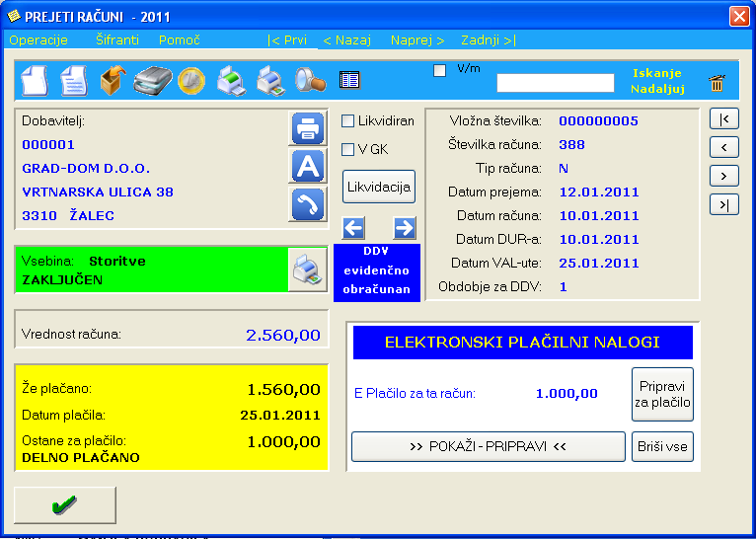Toggle the V/m checkbox
Screen dimensions: 756x539
440,70
